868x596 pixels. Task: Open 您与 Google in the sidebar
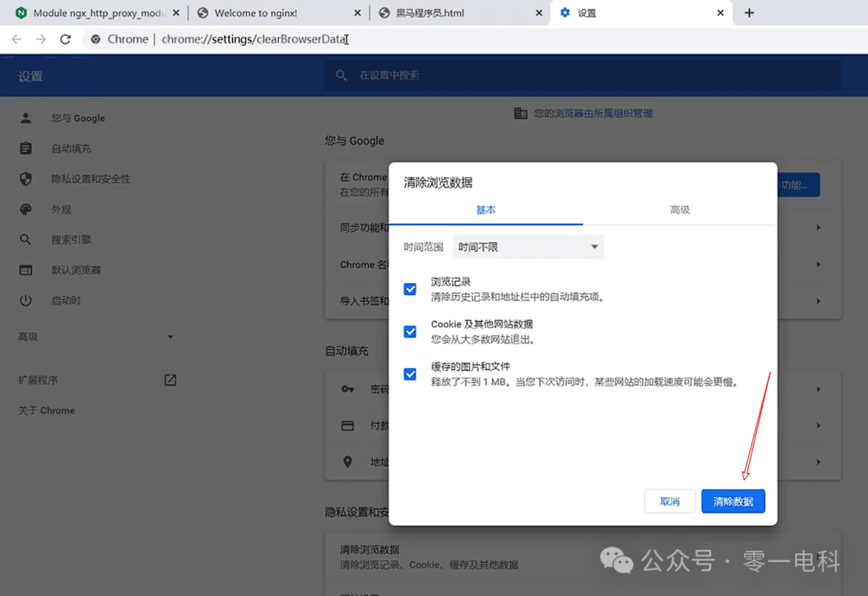[x=78, y=118]
